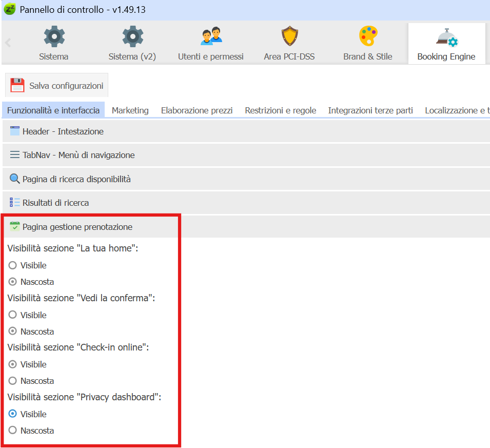
Task: Switch to Elaborazione prezzi tab
Action: (197, 110)
